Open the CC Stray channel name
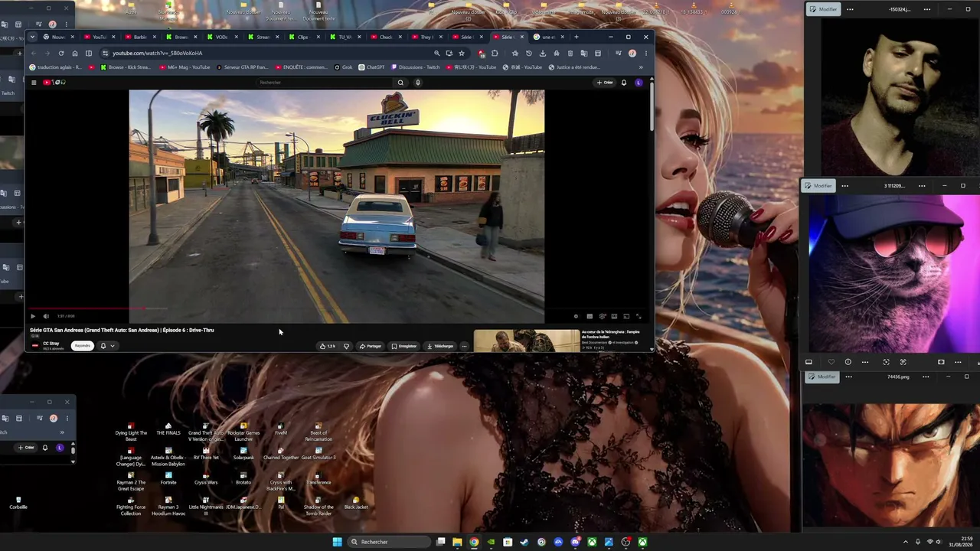Screen dimensions: 980x551 (51, 343)
